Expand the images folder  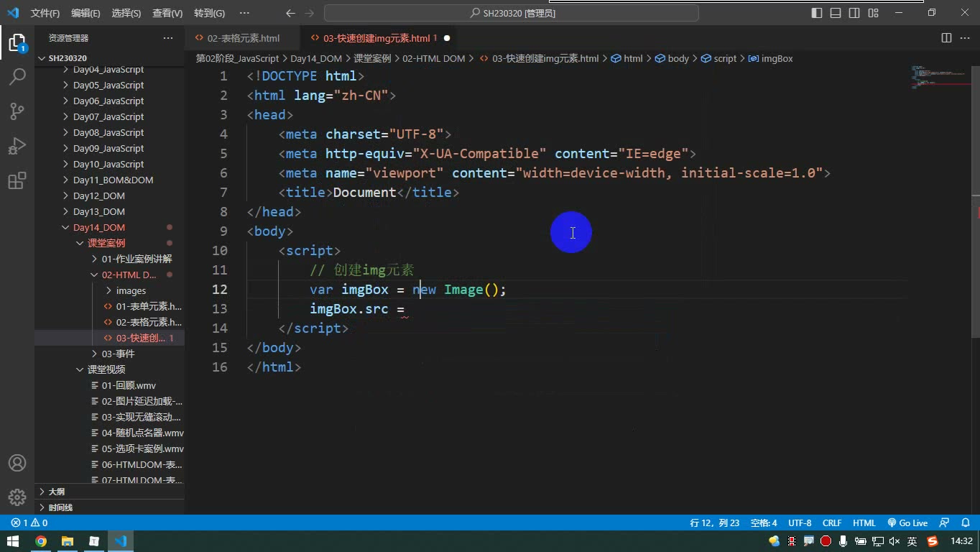click(131, 290)
